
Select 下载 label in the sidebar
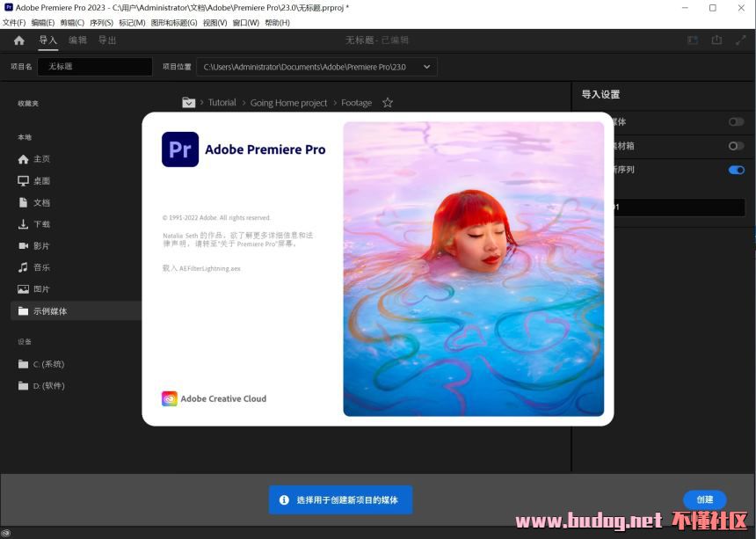click(41, 224)
